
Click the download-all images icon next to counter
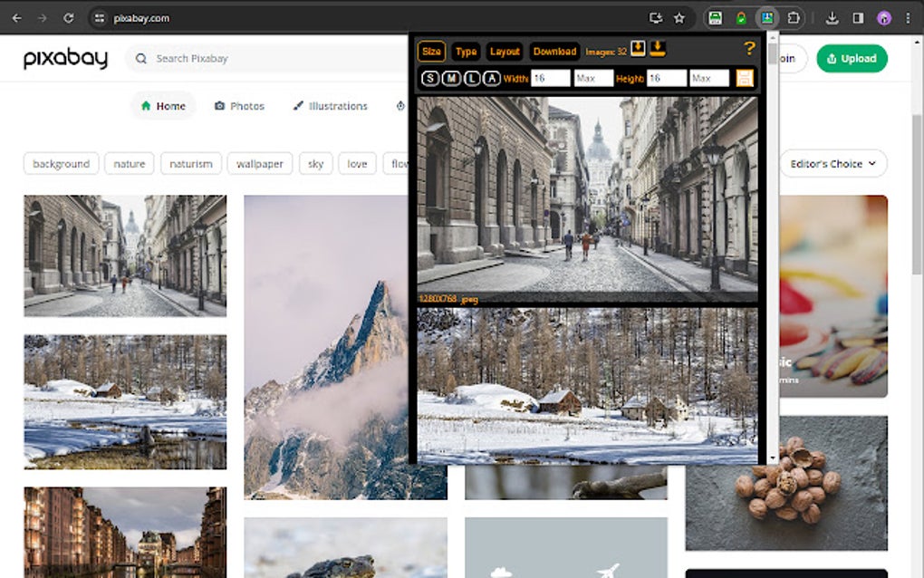[639, 51]
